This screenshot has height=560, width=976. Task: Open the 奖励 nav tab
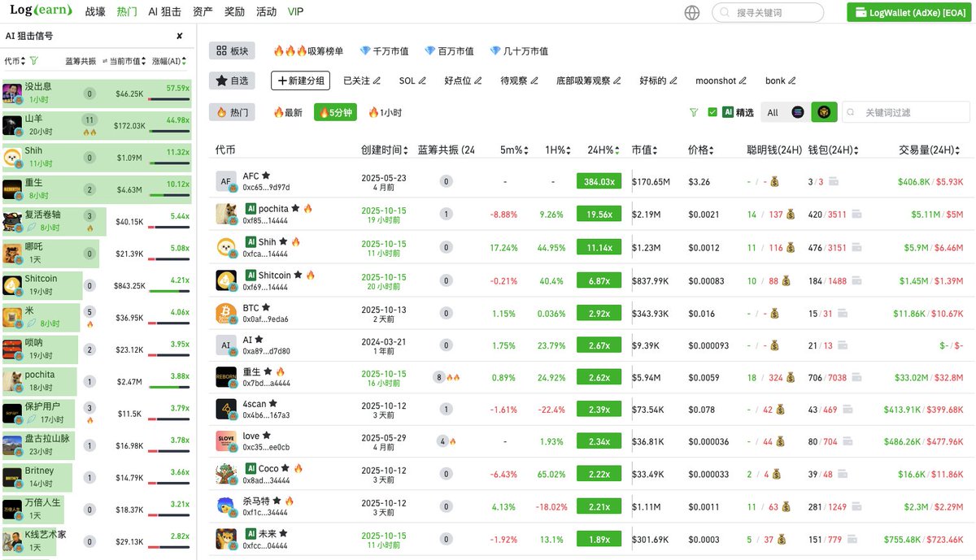tap(234, 12)
